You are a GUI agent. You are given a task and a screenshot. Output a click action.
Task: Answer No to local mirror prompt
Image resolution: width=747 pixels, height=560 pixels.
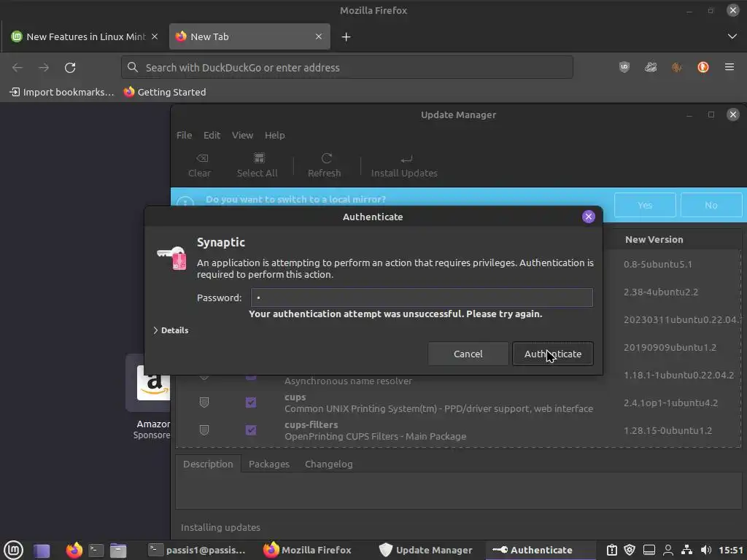point(711,205)
